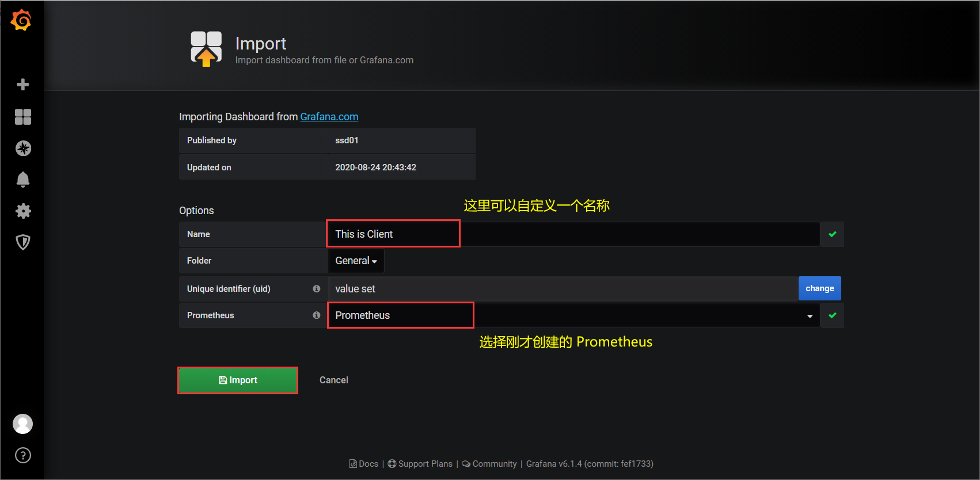Open the Grafana home logo
The width and height of the screenshot is (980, 480).
click(21, 20)
